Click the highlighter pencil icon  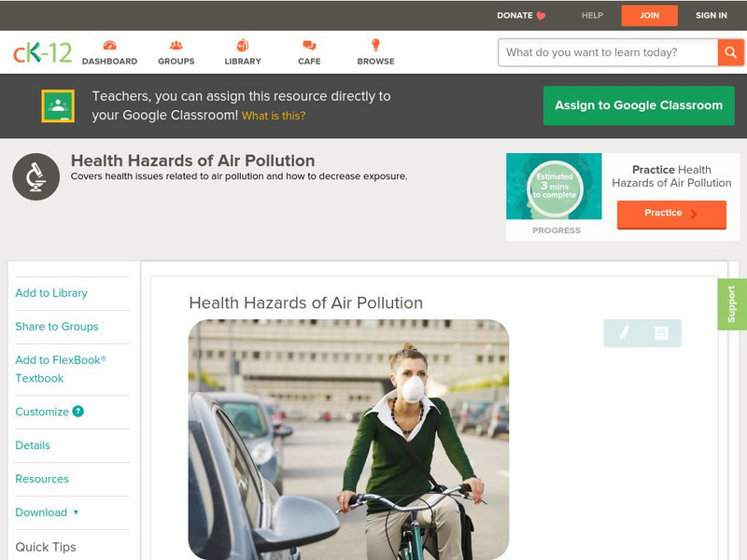click(624, 333)
